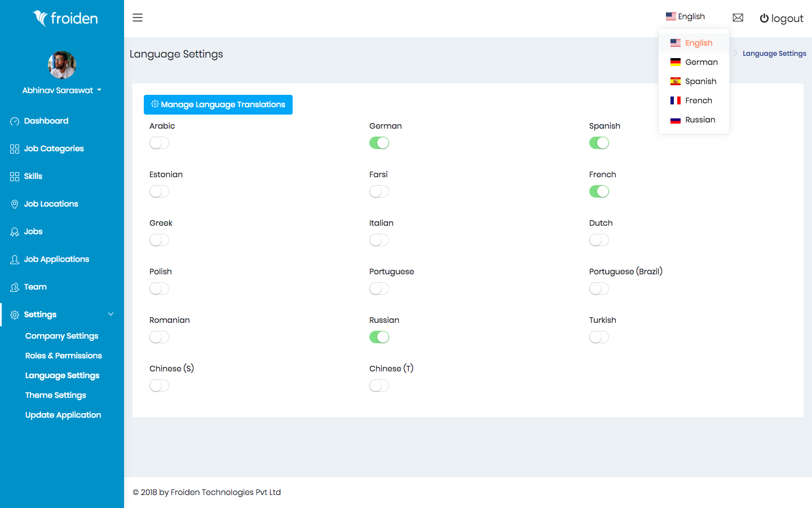Choose Russian in the language menu
Viewport: 812px width, 508px height.
click(x=700, y=120)
